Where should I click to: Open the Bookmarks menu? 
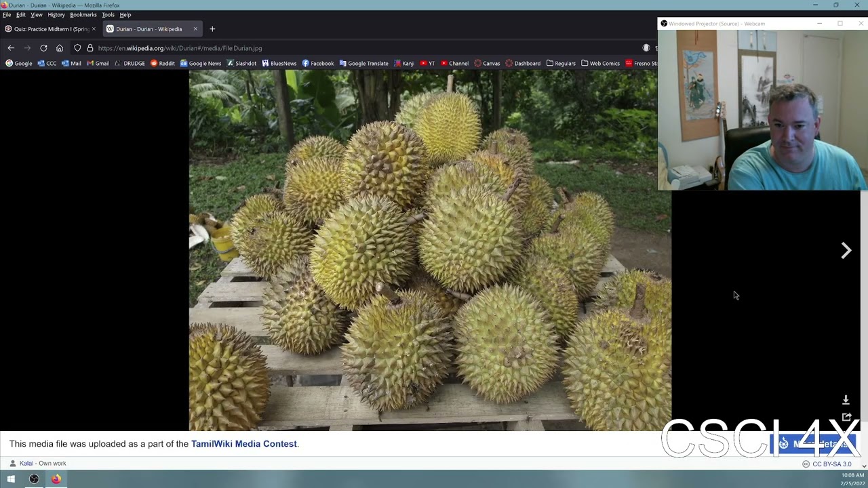click(83, 14)
